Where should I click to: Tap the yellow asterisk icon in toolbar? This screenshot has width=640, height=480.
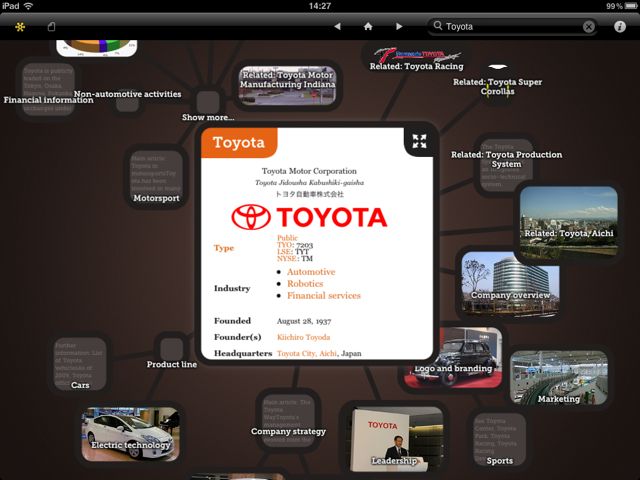(20, 27)
